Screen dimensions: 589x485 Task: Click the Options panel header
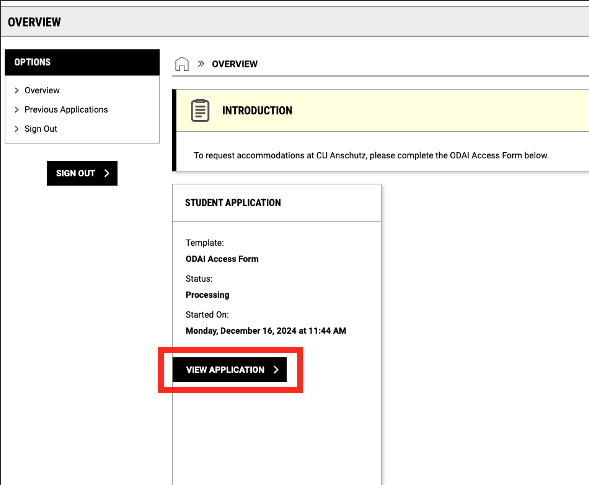[82, 62]
